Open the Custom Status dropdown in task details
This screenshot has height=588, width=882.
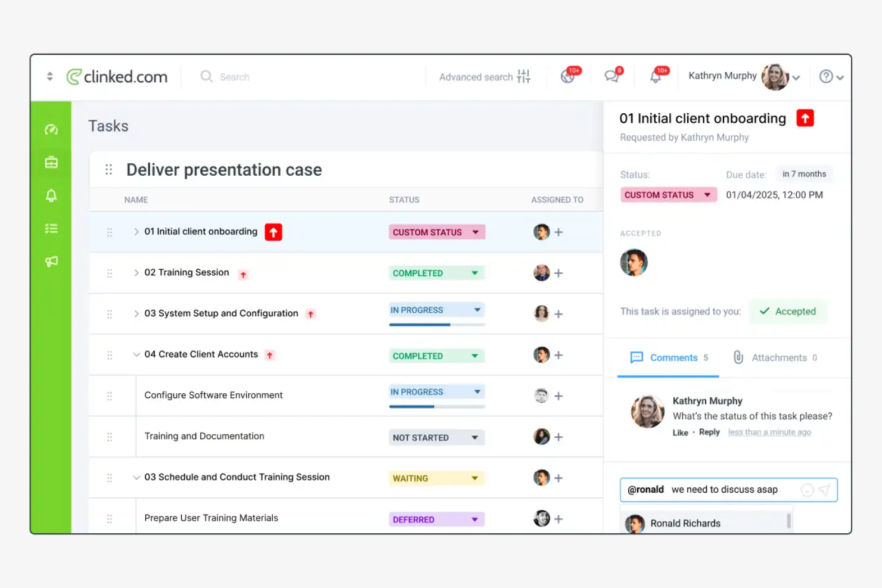(x=668, y=194)
